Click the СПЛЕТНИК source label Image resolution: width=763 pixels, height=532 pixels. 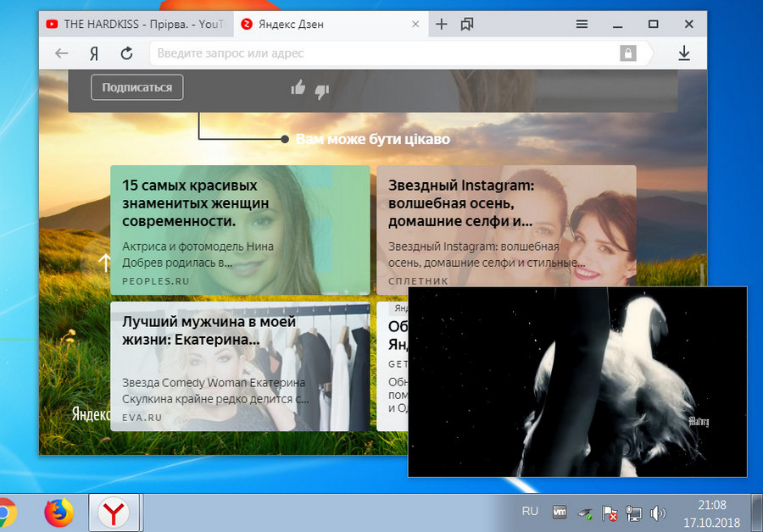point(418,281)
